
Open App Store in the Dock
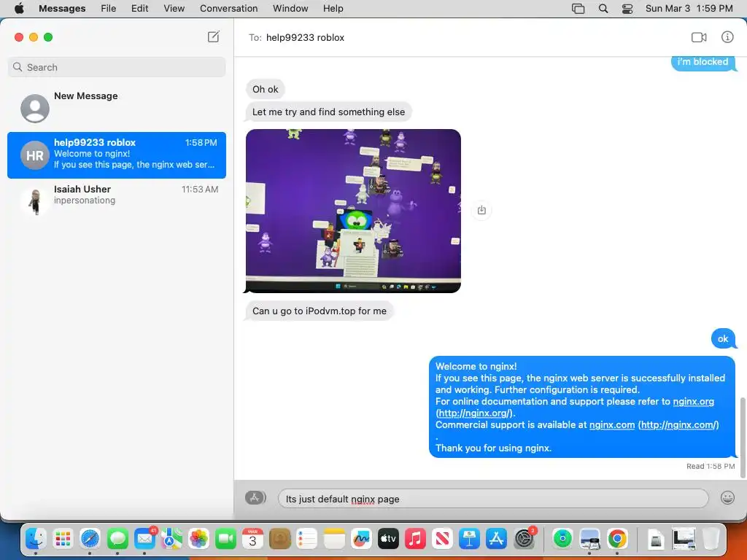(496, 539)
